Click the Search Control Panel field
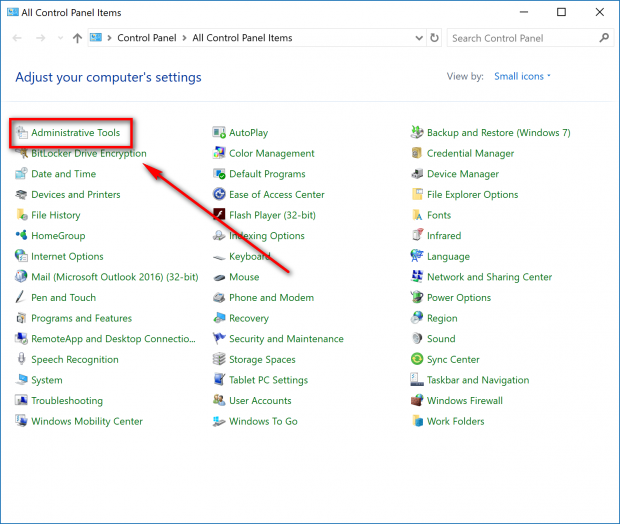Screen dimensions: 620x524 pyautogui.click(x=530, y=38)
